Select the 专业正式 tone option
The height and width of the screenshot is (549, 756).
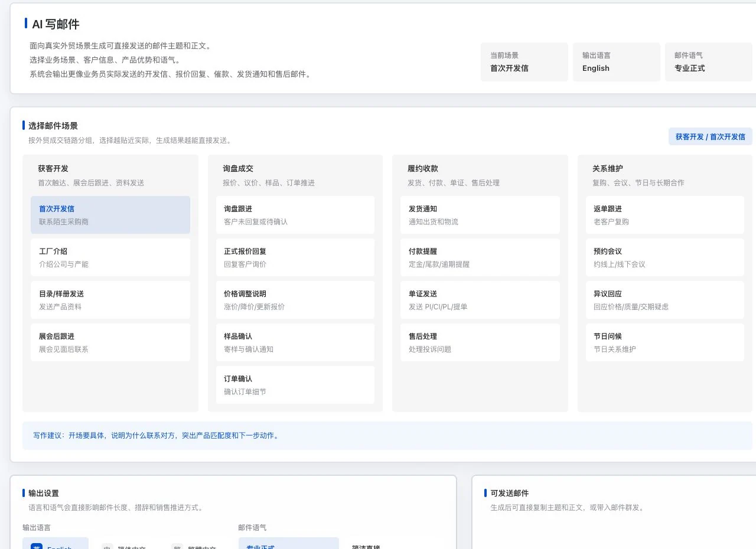pyautogui.click(x=289, y=544)
